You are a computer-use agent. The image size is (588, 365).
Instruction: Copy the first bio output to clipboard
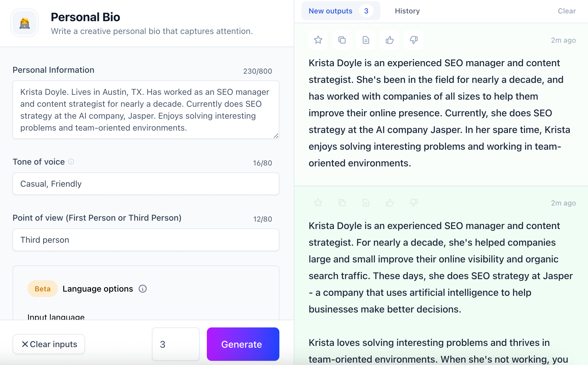pos(342,40)
